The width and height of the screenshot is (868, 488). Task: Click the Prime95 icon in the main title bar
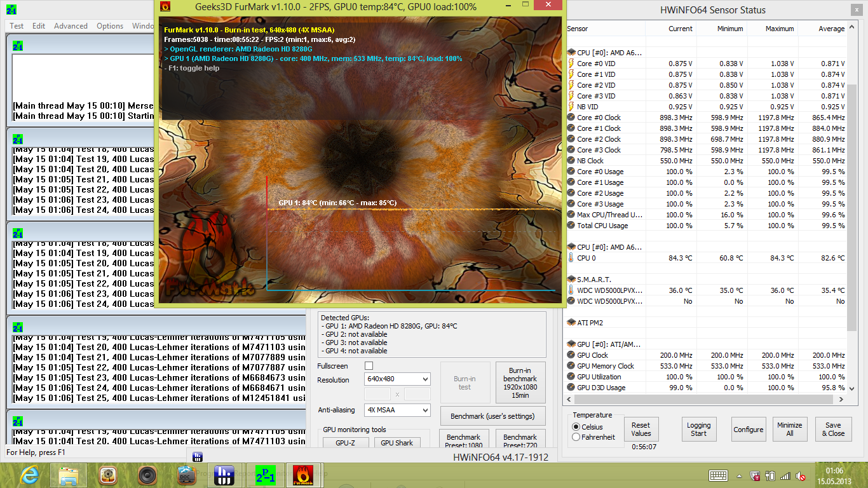tap(12, 9)
